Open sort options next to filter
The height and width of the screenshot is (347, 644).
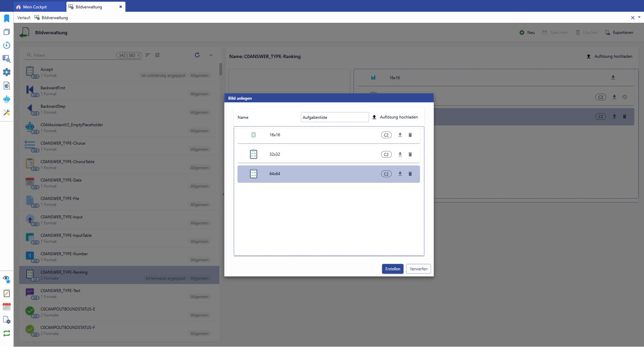coord(148,55)
